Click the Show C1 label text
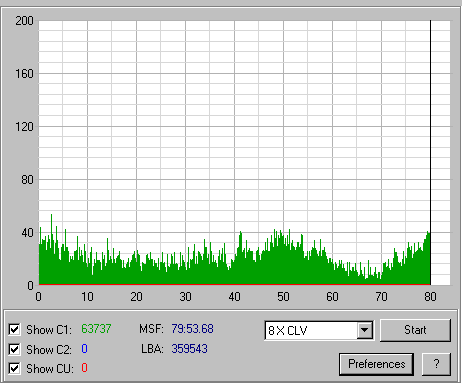The image size is (462, 384). 49,330
